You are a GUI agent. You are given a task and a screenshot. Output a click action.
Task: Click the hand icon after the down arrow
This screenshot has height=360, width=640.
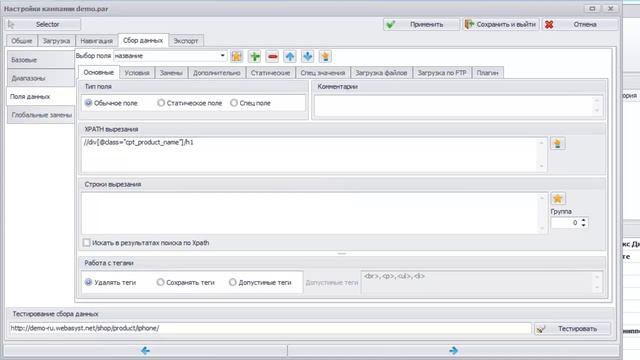(x=325, y=56)
